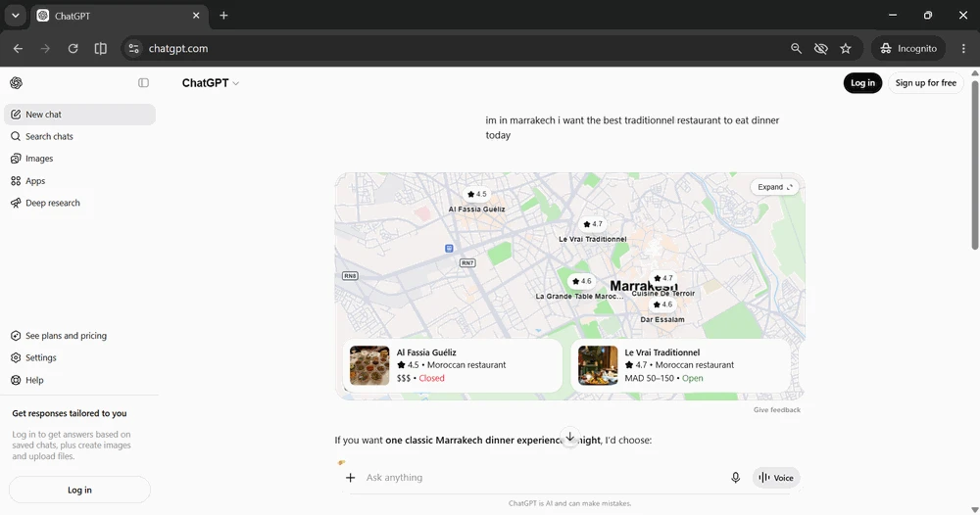Open Search chats
The height and width of the screenshot is (515, 980).
pyautogui.click(x=80, y=136)
